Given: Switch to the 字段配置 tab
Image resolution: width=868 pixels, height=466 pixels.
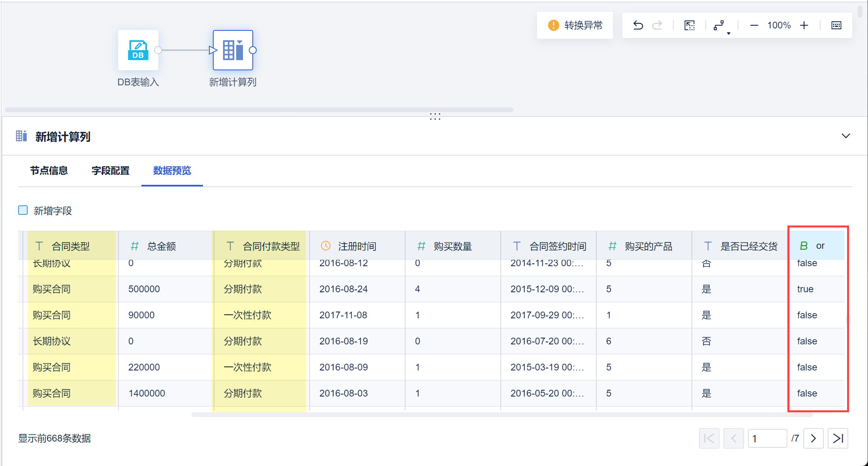Looking at the screenshot, I should coord(111,171).
